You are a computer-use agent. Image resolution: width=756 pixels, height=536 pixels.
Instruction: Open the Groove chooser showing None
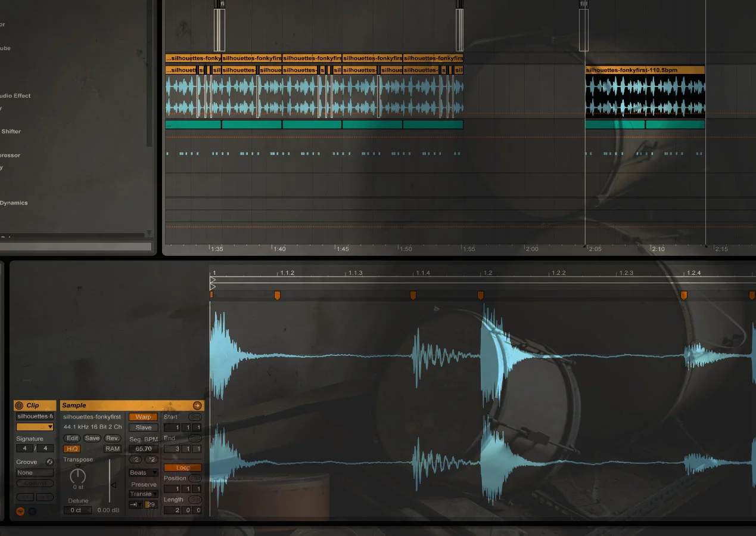[35, 473]
